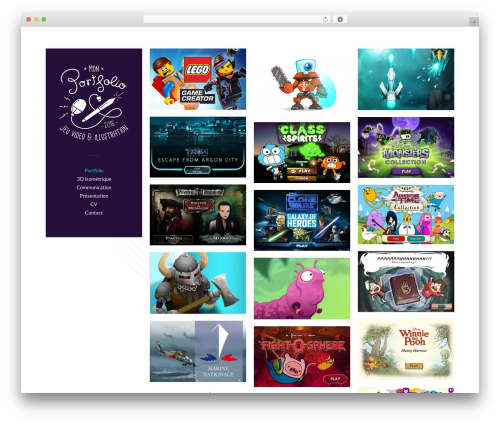This screenshot has width=500, height=423.
Task: View Gravity Falls journal game thumbnail
Action: (x=406, y=282)
